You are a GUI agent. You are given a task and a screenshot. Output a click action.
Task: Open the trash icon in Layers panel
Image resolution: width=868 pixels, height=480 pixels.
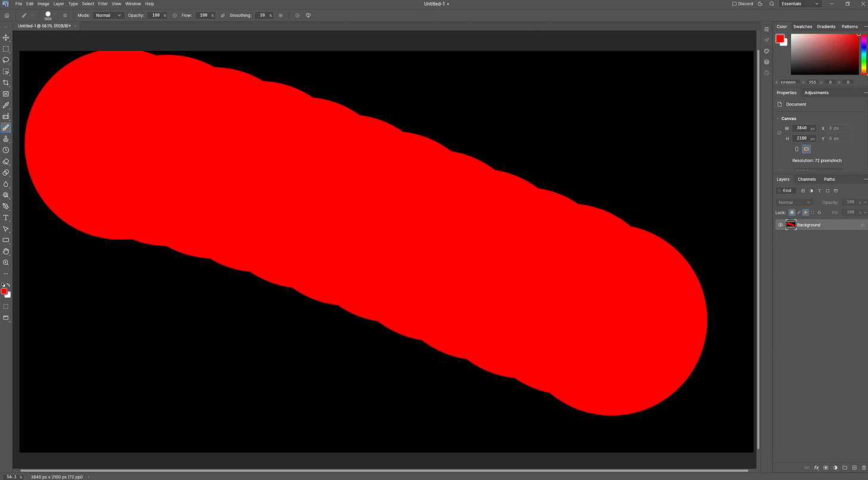click(864, 467)
